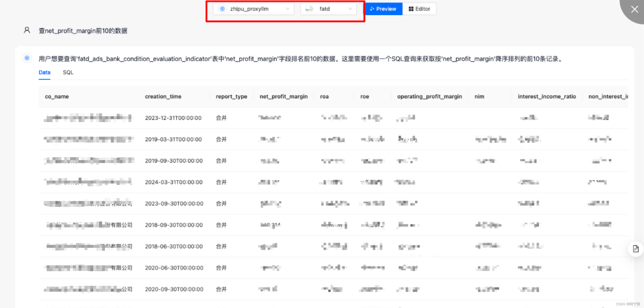Click the Preview sparkle icon
644x308 pixels.
(372, 9)
